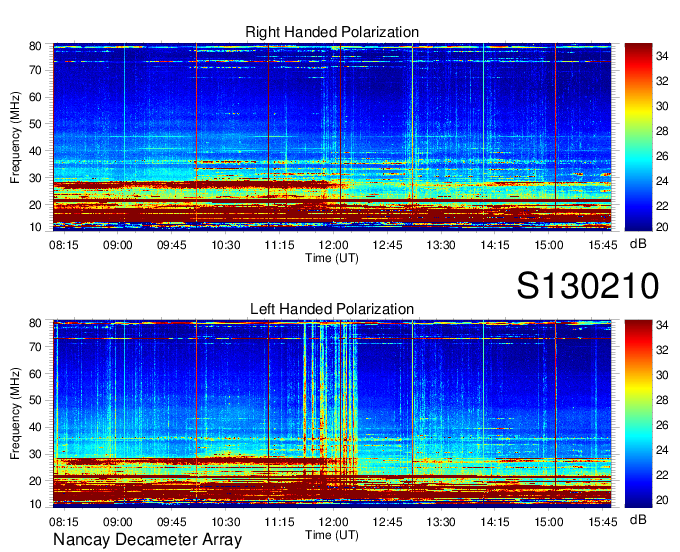The height and width of the screenshot is (552, 680).
Task: Click the 28 dB tick on Right Handed color bar
Action: click(x=662, y=131)
